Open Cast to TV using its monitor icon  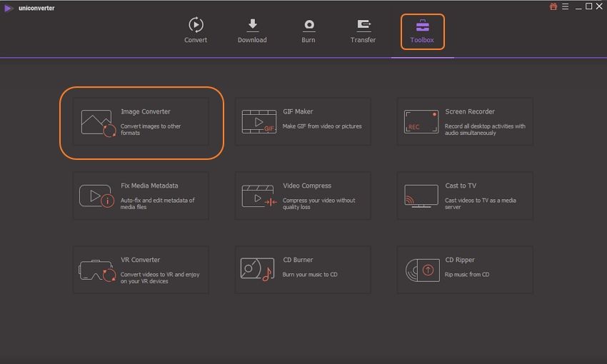click(421, 196)
